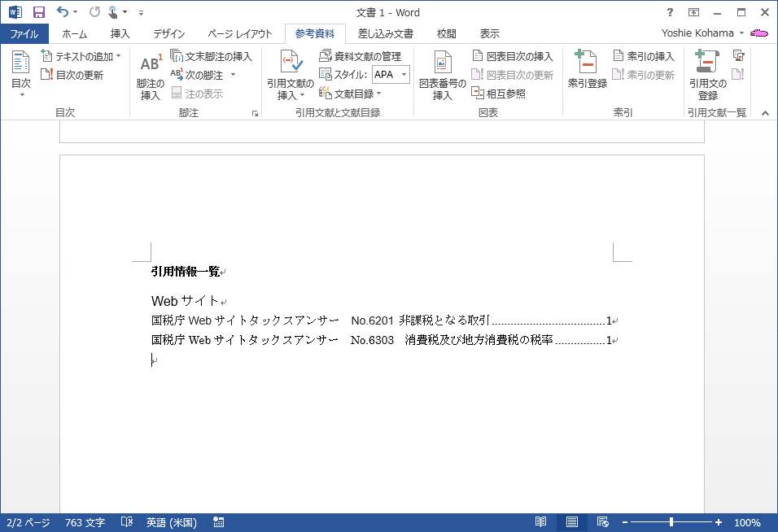Open 引用文献の挿入 citation menu
Image resolution: width=778 pixels, height=532 pixels.
click(x=291, y=76)
